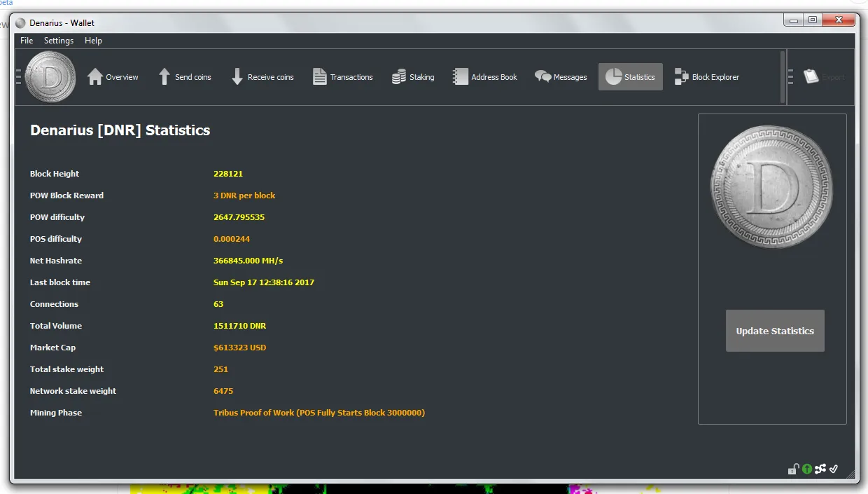
Task: View the Transactions list
Action: [342, 77]
